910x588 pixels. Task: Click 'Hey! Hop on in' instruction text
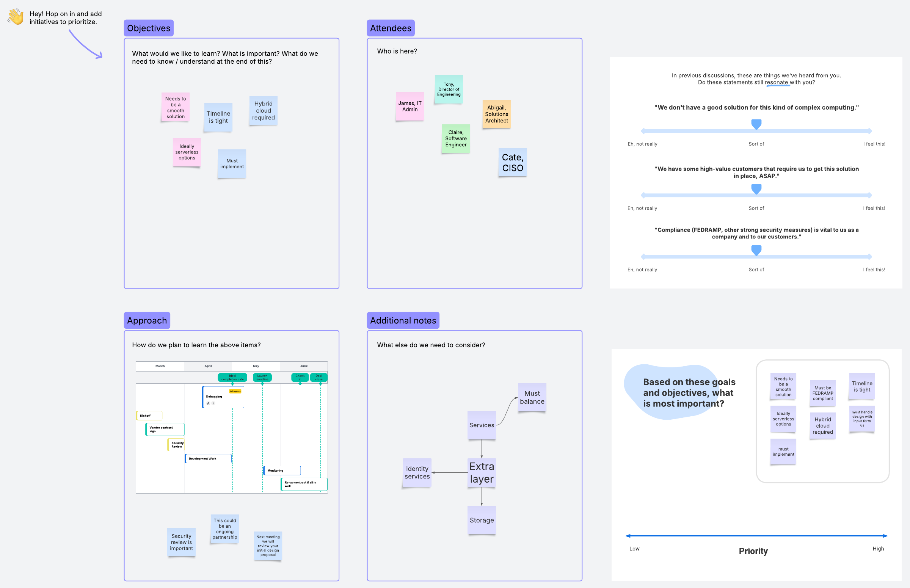65,18
